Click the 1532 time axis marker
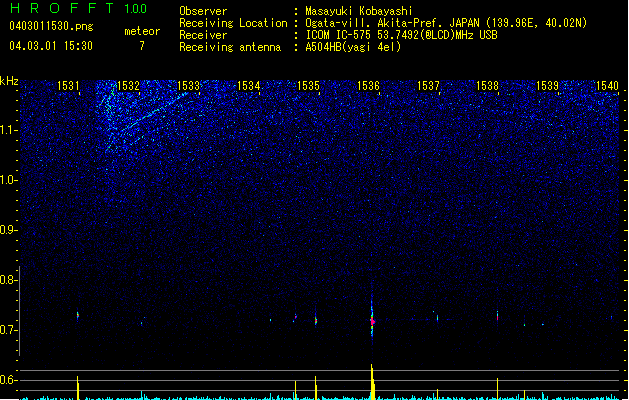 [128, 86]
